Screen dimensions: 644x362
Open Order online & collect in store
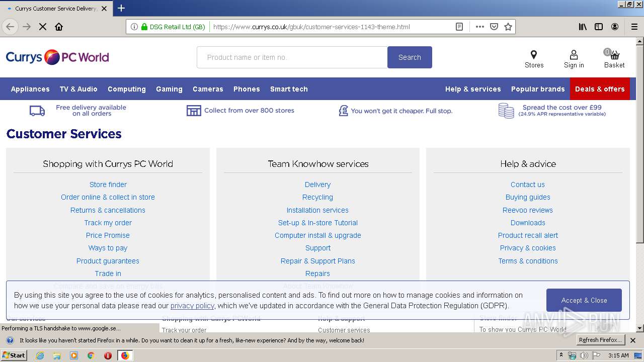108,197
